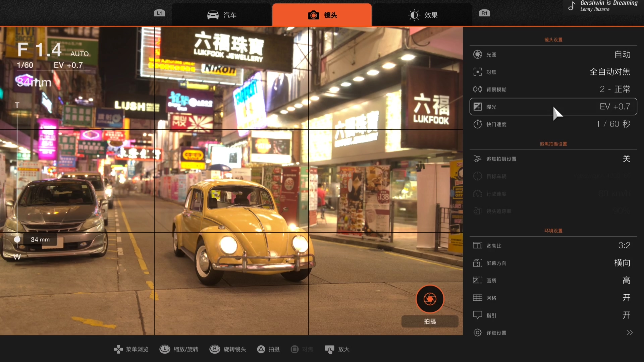644x362 pixels.
Task: Click the 34 mm zoom slider handle
Action: tap(17, 239)
